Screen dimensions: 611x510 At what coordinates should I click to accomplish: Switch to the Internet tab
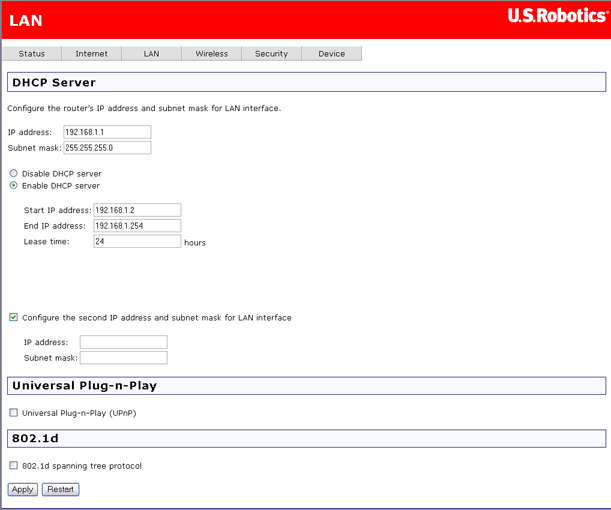[92, 53]
